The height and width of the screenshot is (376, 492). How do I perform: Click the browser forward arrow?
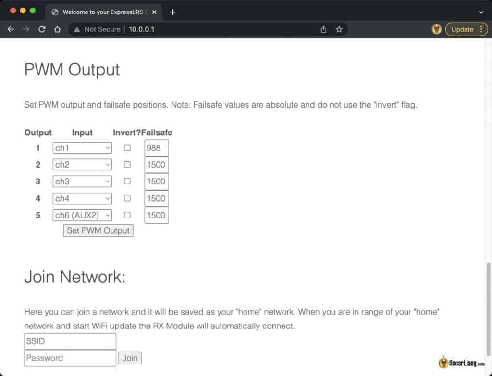point(26,29)
